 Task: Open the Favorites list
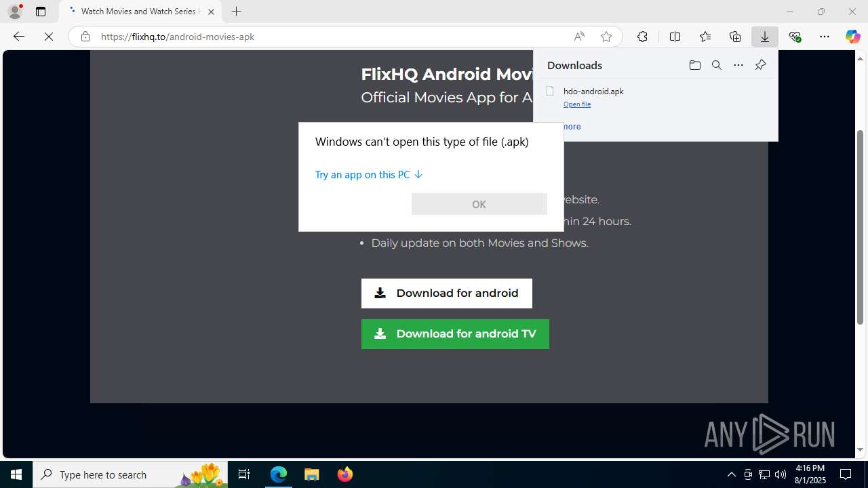click(705, 37)
